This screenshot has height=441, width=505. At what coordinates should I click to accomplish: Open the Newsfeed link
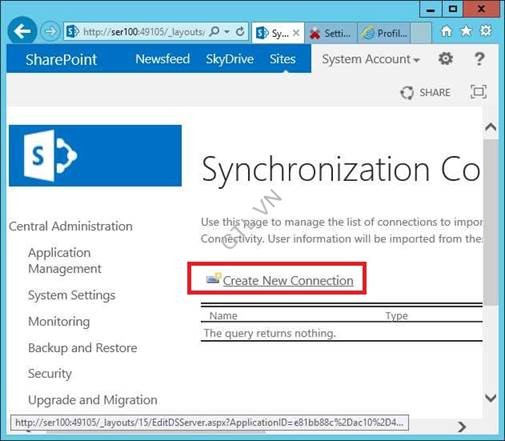point(163,59)
